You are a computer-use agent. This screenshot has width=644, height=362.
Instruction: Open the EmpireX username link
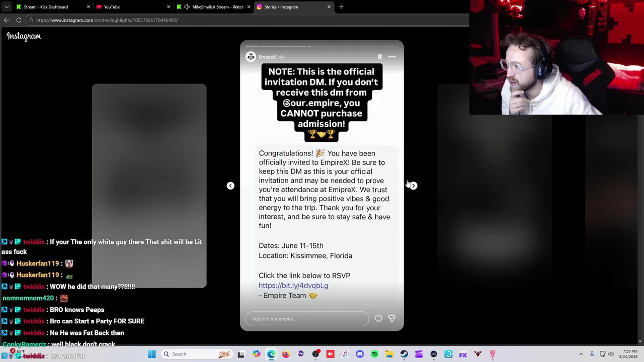[267, 57]
